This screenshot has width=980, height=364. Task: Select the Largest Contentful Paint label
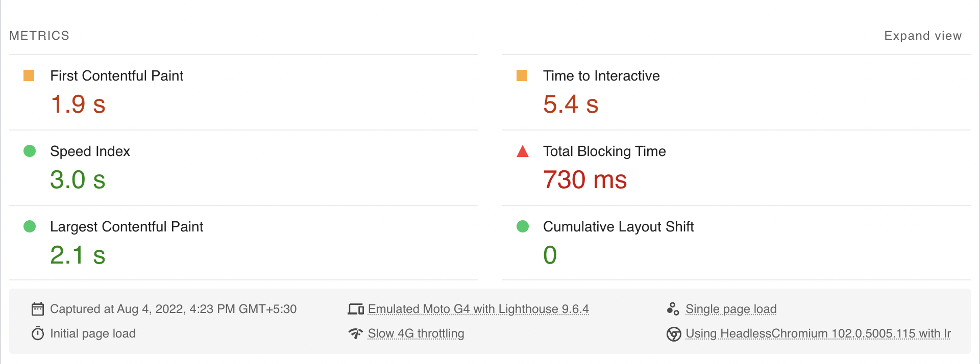click(127, 226)
